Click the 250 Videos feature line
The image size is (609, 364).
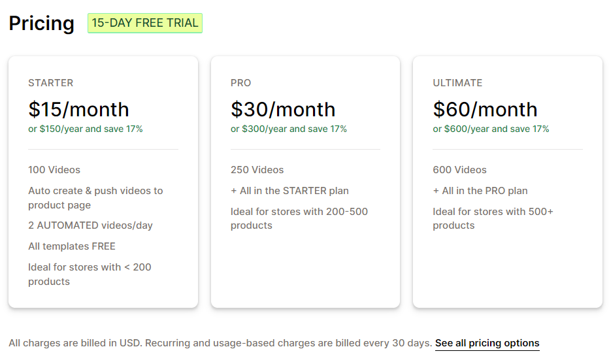point(257,170)
